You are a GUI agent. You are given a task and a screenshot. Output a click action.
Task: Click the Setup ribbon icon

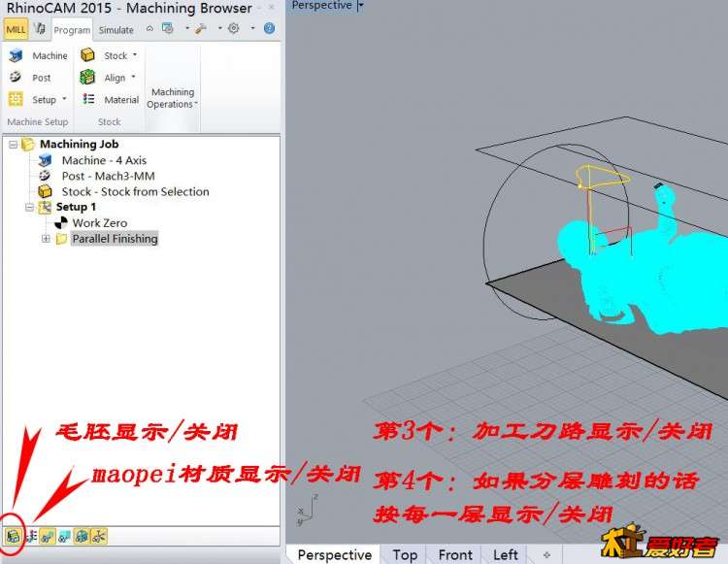16,99
